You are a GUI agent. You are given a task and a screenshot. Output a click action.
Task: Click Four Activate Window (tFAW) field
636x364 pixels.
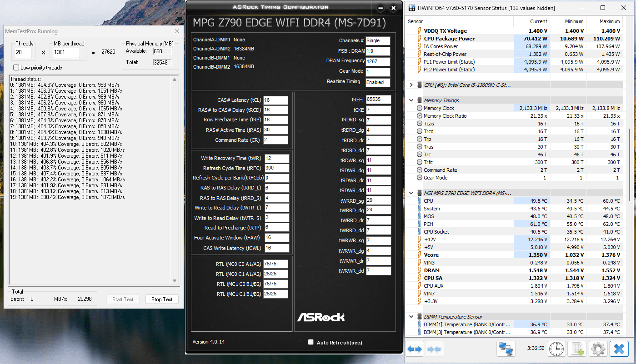(276, 238)
